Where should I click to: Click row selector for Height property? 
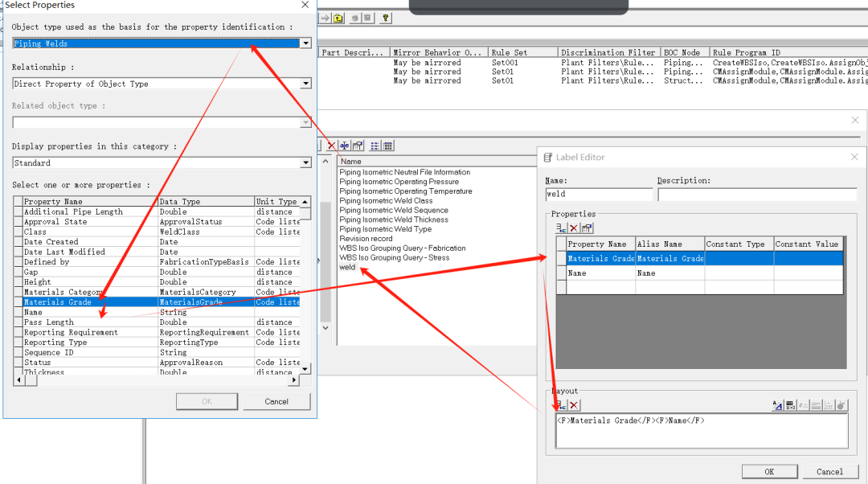(x=18, y=282)
